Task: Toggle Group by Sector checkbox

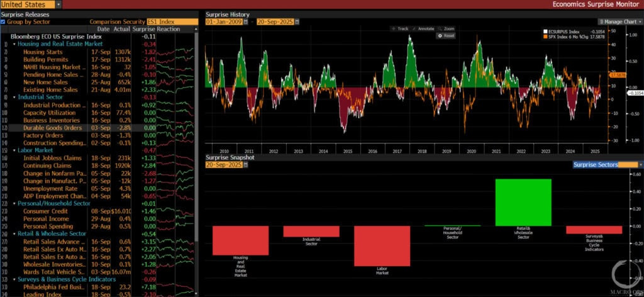Action: [x=3, y=22]
